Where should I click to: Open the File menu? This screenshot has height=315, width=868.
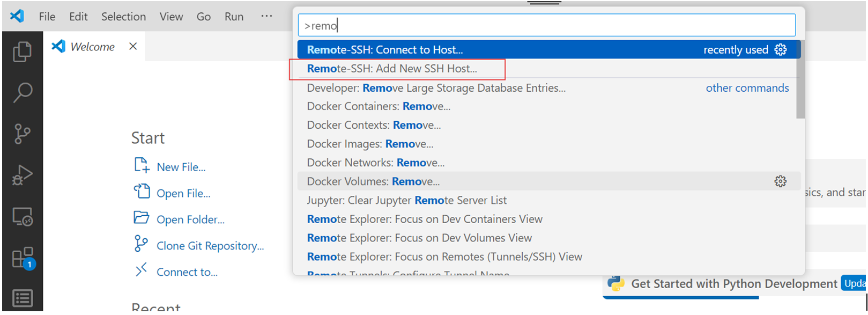point(47,17)
